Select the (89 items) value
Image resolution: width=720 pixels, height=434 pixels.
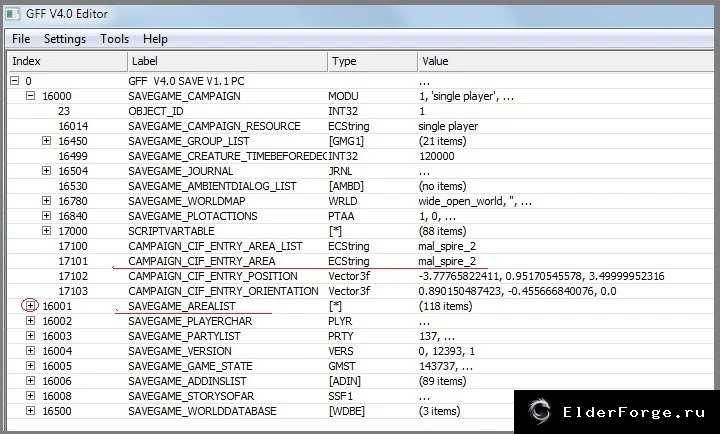(x=442, y=381)
